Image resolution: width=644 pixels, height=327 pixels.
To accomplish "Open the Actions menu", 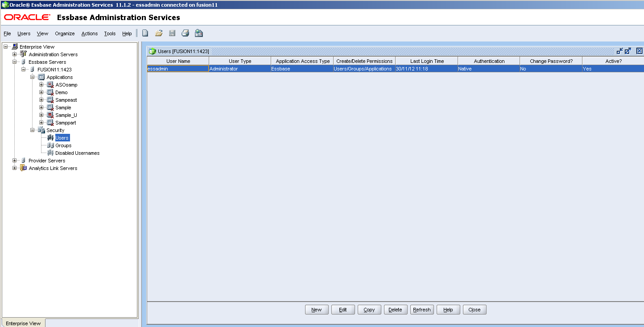I will point(89,33).
